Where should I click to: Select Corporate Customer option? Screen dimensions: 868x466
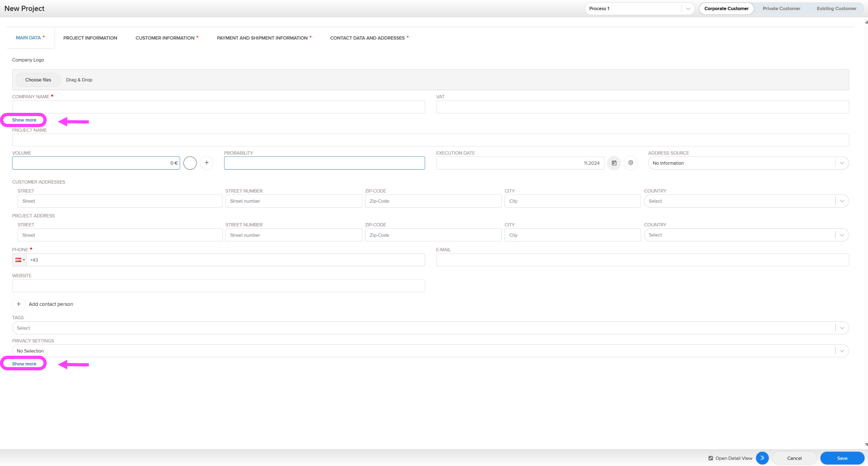point(726,8)
